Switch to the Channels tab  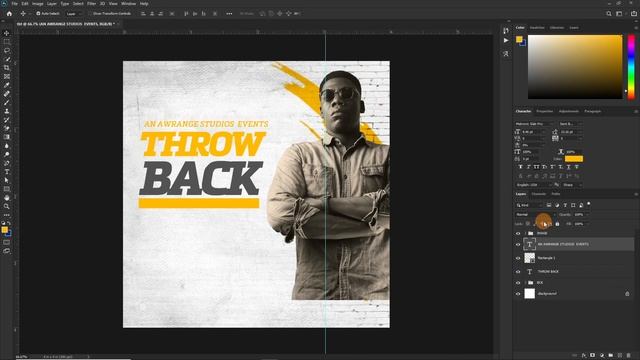(x=539, y=194)
